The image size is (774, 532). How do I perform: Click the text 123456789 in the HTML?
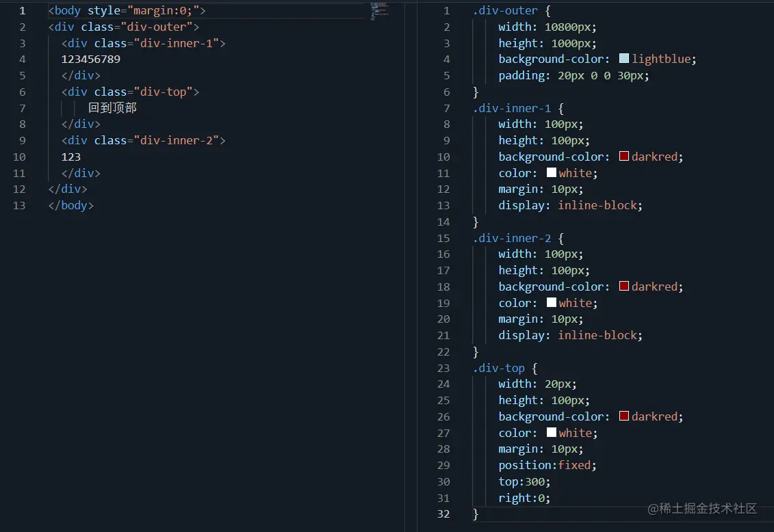[91, 59]
